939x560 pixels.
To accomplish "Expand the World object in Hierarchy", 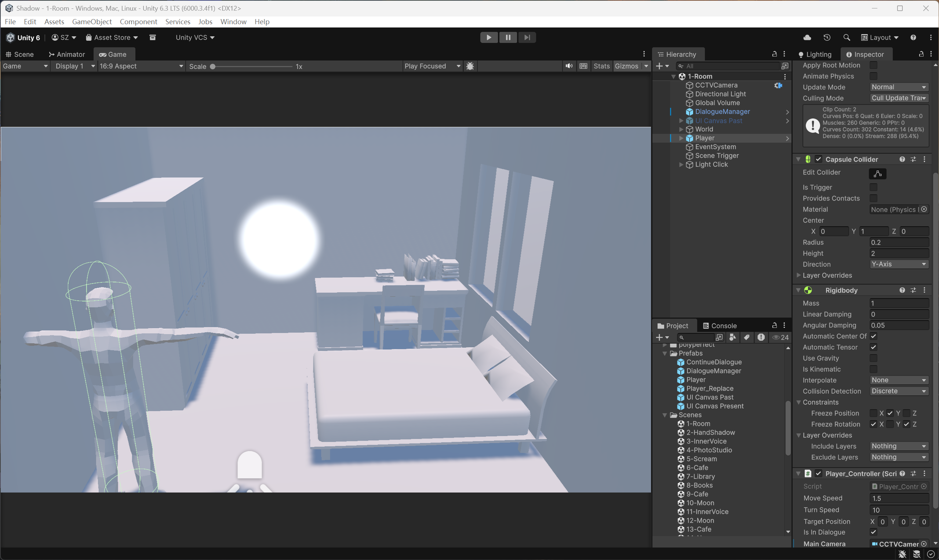I will (x=681, y=129).
